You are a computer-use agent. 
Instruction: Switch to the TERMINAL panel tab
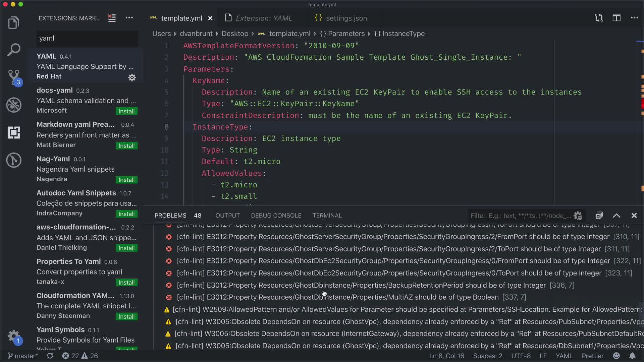tap(327, 216)
